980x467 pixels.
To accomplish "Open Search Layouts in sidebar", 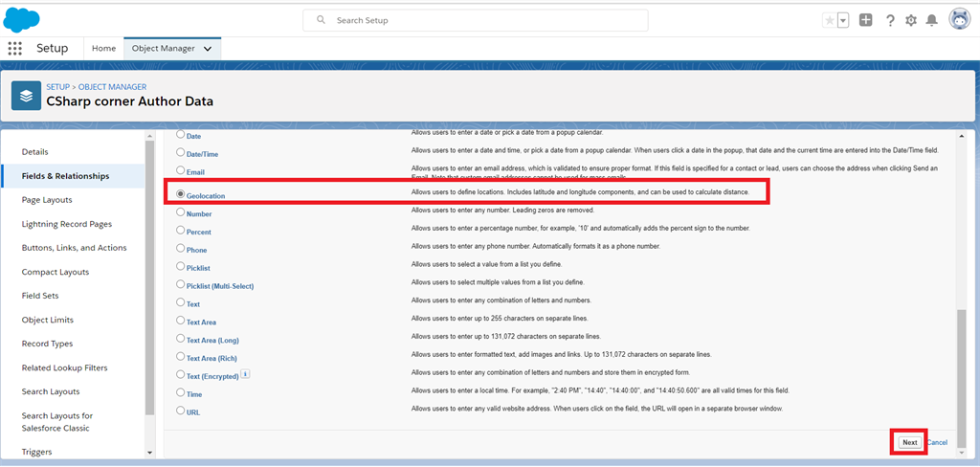I will pyautogui.click(x=51, y=391).
